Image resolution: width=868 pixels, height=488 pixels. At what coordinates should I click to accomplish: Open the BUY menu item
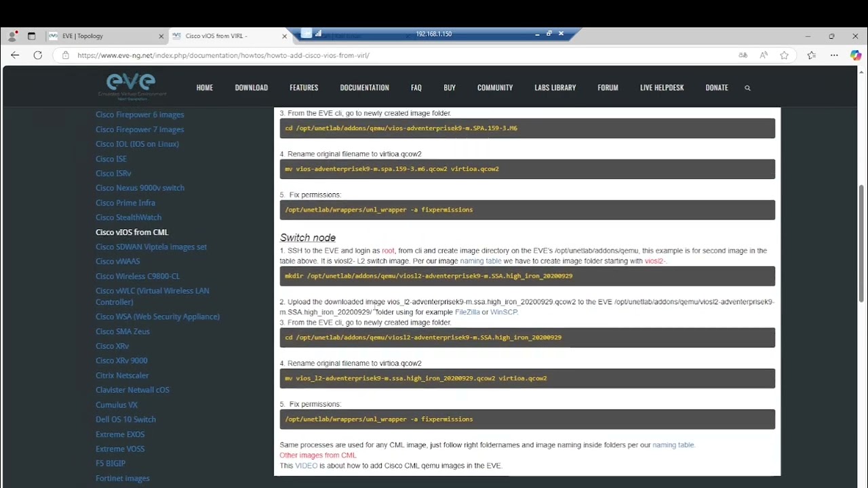click(x=450, y=87)
